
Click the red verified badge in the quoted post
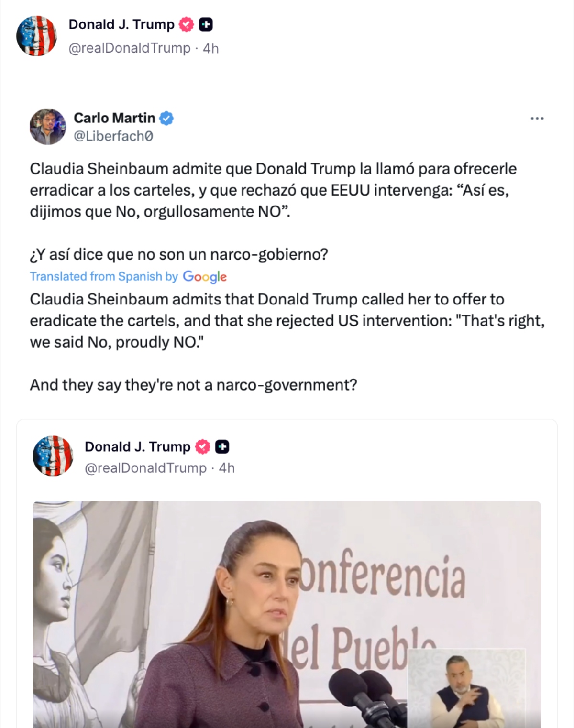202,447
